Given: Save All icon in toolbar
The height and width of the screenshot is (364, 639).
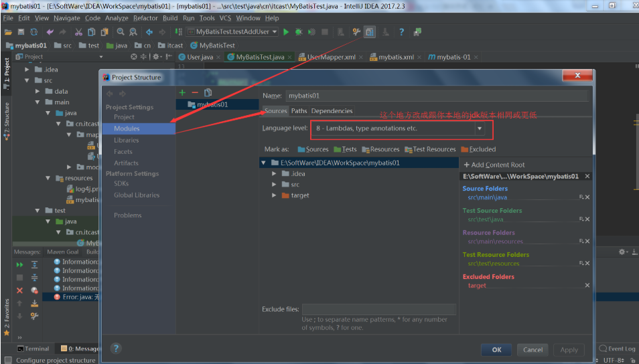Looking at the screenshot, I should pos(21,31).
